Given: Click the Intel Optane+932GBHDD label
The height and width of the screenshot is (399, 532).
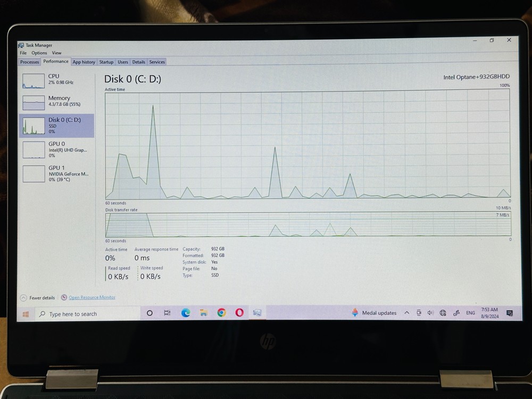Looking at the screenshot, I should click(x=476, y=77).
